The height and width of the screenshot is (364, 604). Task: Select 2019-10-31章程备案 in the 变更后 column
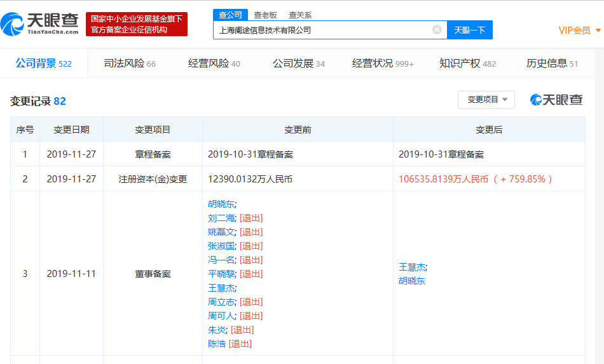[441, 154]
